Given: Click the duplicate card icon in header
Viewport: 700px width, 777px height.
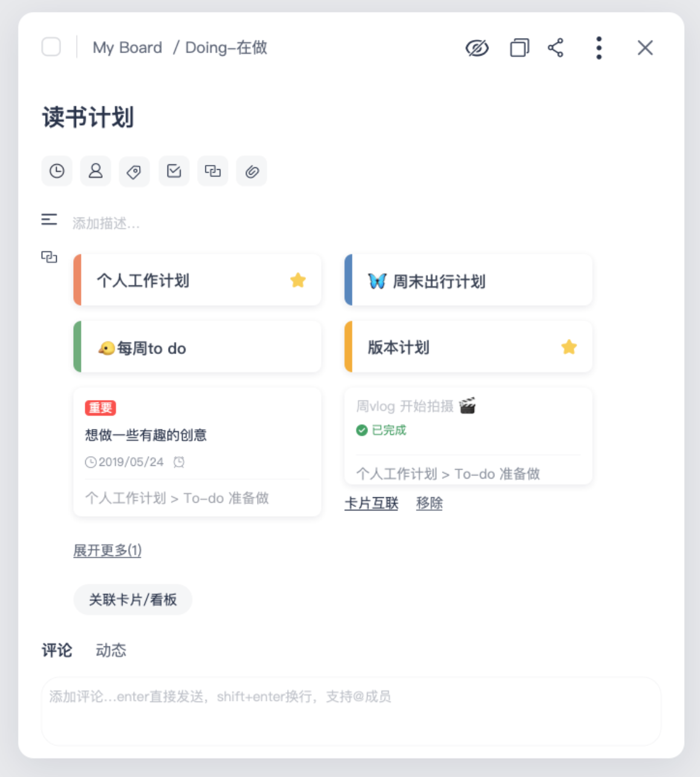Looking at the screenshot, I should [519, 48].
